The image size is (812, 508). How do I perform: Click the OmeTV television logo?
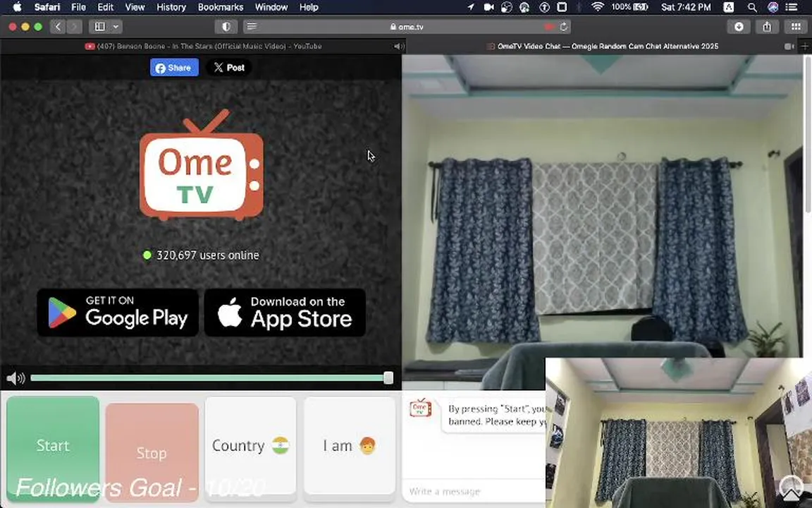click(x=202, y=165)
